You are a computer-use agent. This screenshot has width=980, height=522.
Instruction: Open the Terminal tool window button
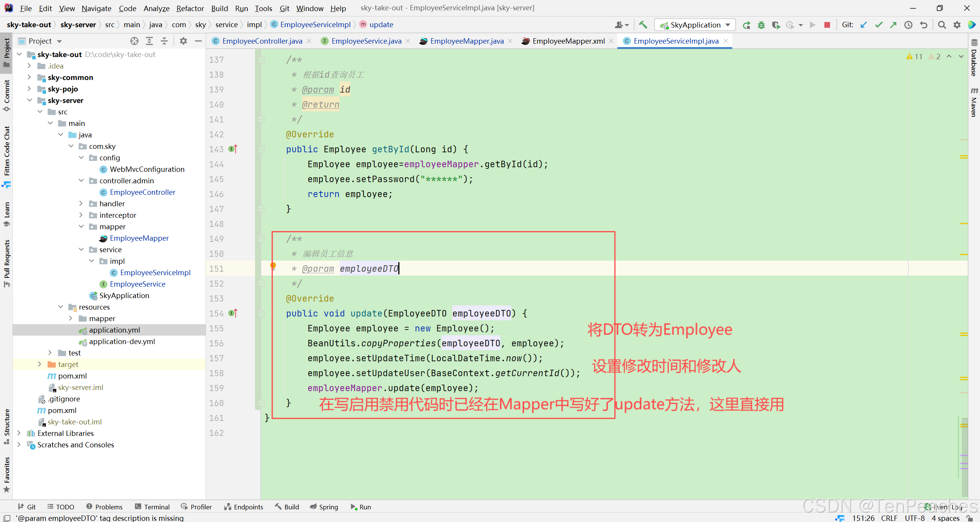coord(152,507)
